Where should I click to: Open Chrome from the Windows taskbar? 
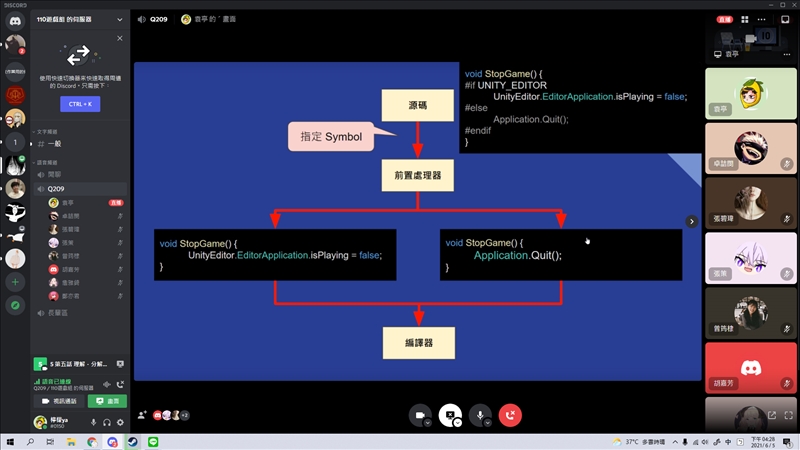[92, 441]
